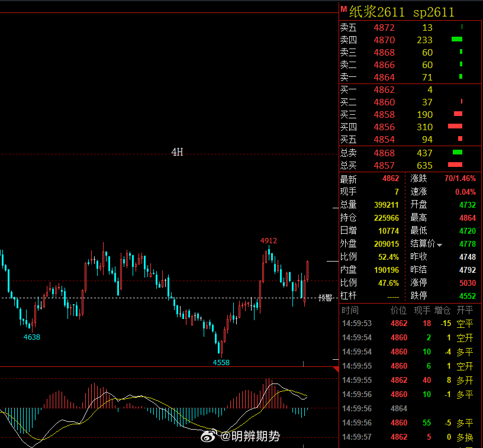The height and width of the screenshot is (448, 483).
Task: Select the 买一 price 4862 row
Action: (x=410, y=89)
